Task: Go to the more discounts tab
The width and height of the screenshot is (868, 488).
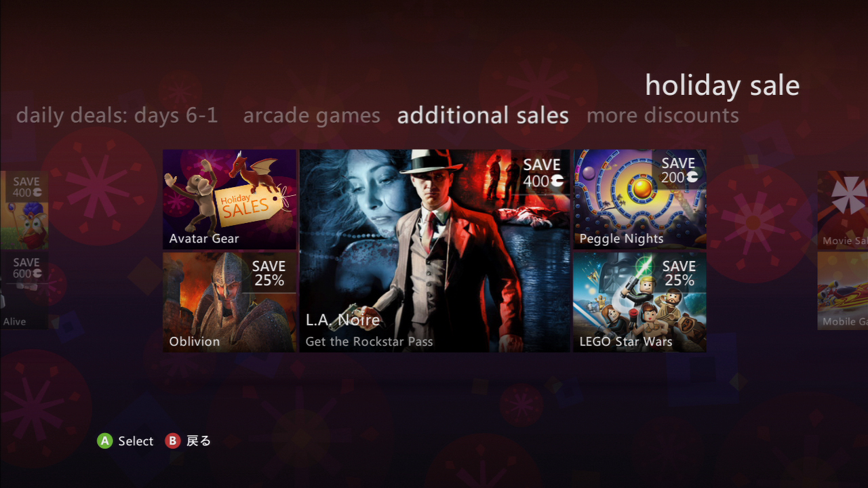Action: (x=663, y=115)
